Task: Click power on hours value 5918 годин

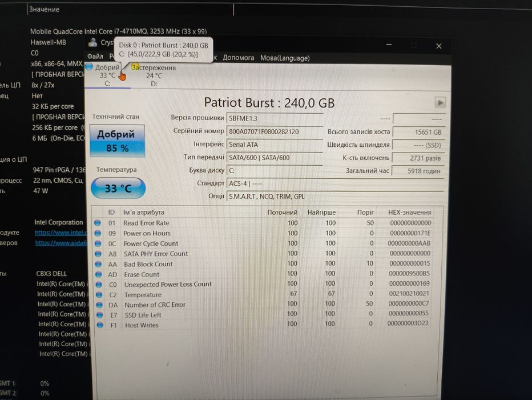Action: [x=418, y=171]
